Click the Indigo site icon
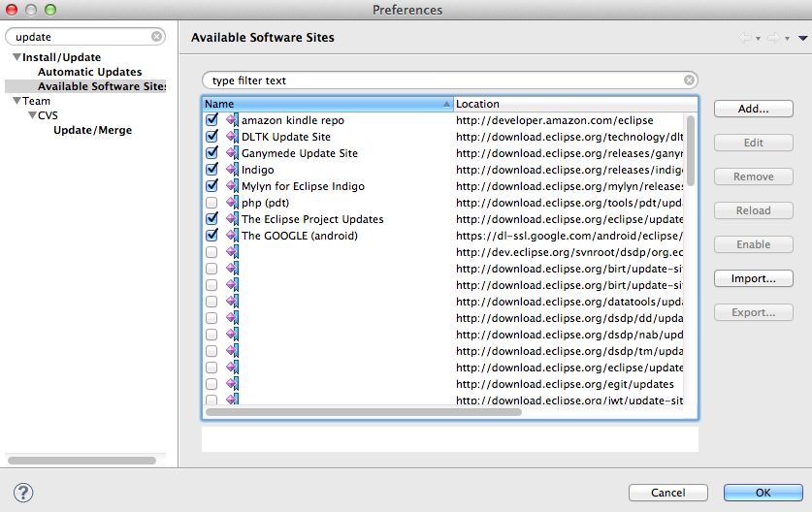 [233, 170]
